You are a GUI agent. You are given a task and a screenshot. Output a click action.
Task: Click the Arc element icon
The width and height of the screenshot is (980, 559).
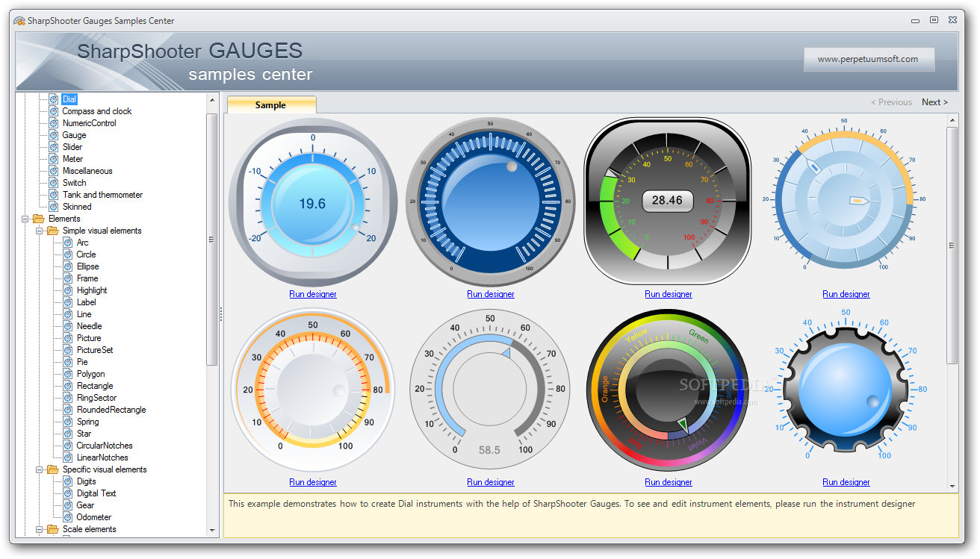pyautogui.click(x=68, y=243)
